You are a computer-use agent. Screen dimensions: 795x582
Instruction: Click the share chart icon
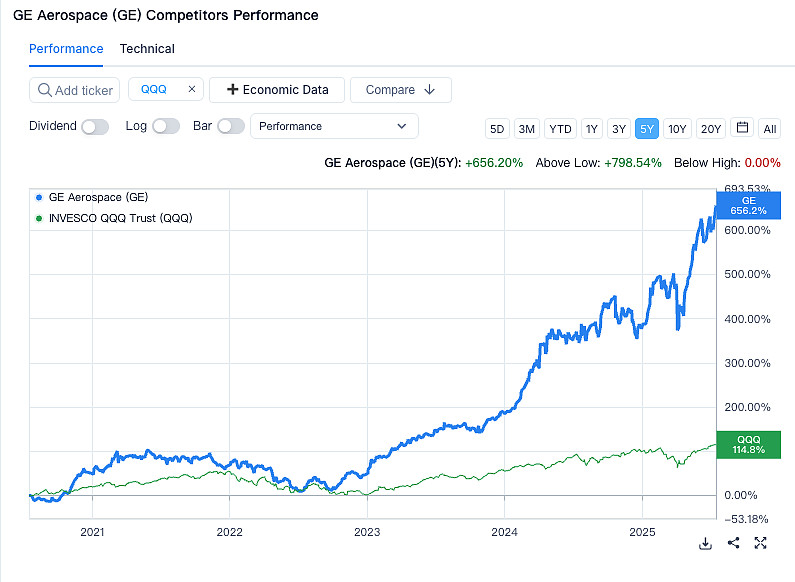733,543
